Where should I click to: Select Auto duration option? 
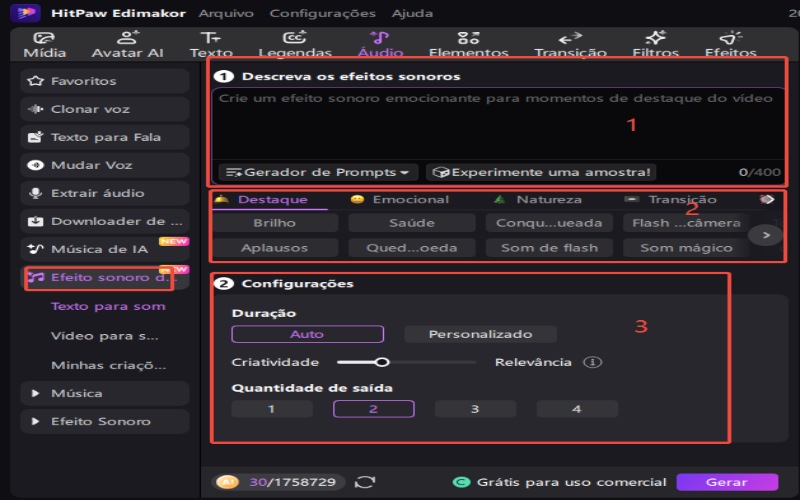(x=307, y=334)
